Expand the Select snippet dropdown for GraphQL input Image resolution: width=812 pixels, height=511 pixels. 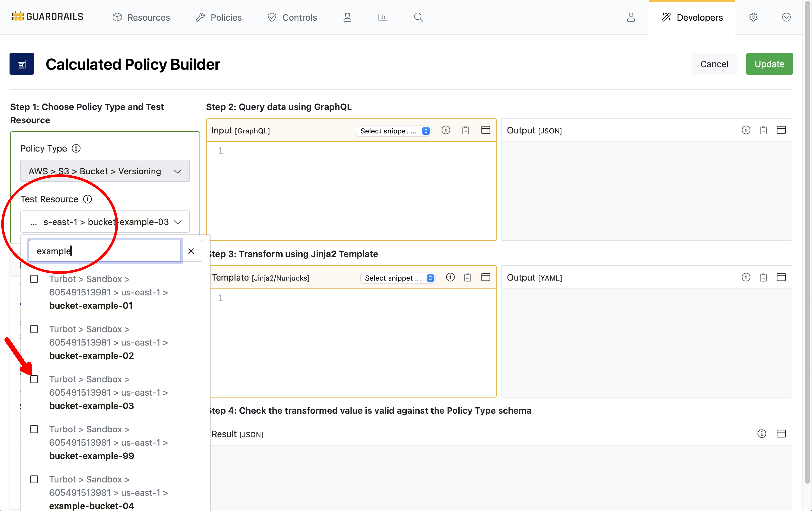[393, 131]
